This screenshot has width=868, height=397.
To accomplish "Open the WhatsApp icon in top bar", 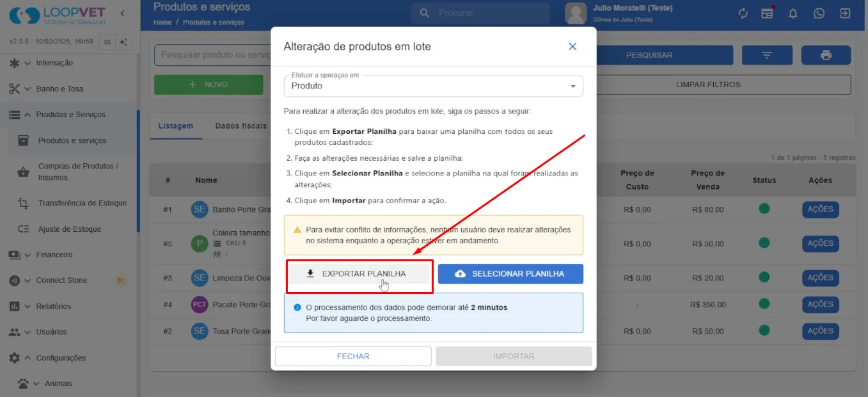I will (819, 13).
